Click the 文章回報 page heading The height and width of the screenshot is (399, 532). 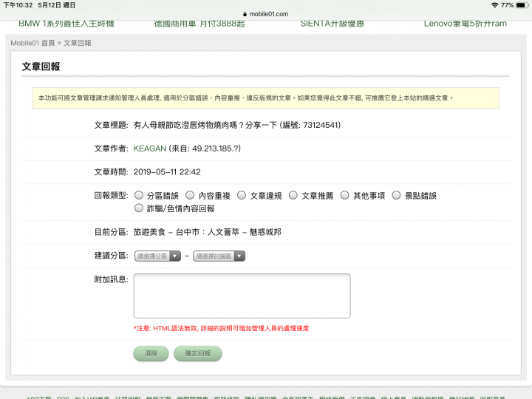pyautogui.click(x=41, y=66)
